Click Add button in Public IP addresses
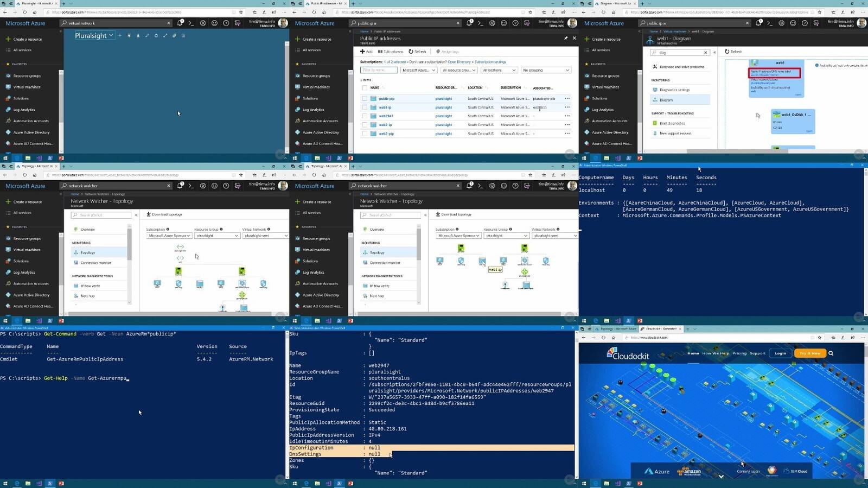The width and height of the screenshot is (868, 488). (x=366, y=52)
